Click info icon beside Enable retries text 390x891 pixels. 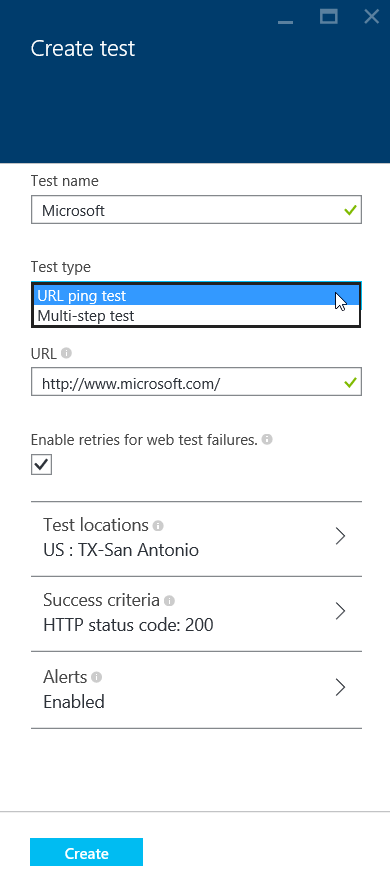267,439
